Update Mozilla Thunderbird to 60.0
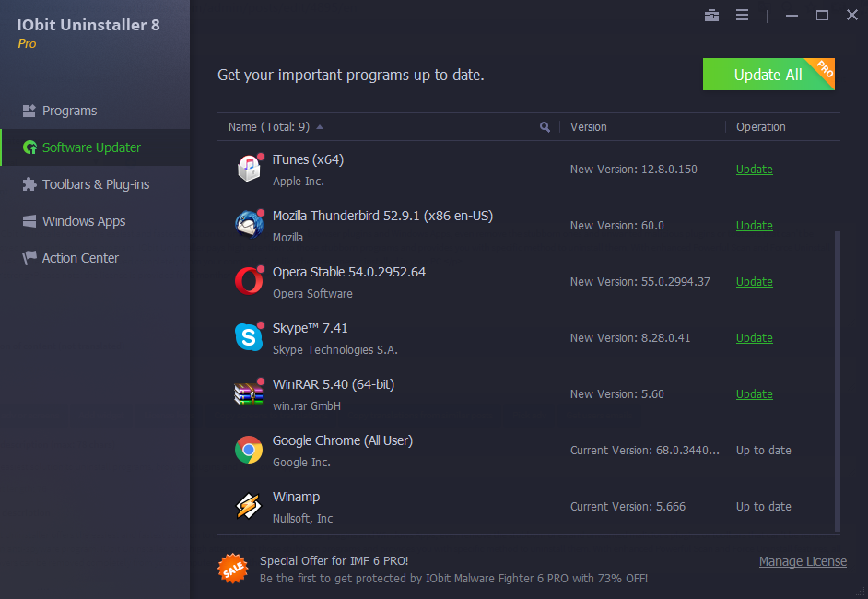 tap(754, 226)
